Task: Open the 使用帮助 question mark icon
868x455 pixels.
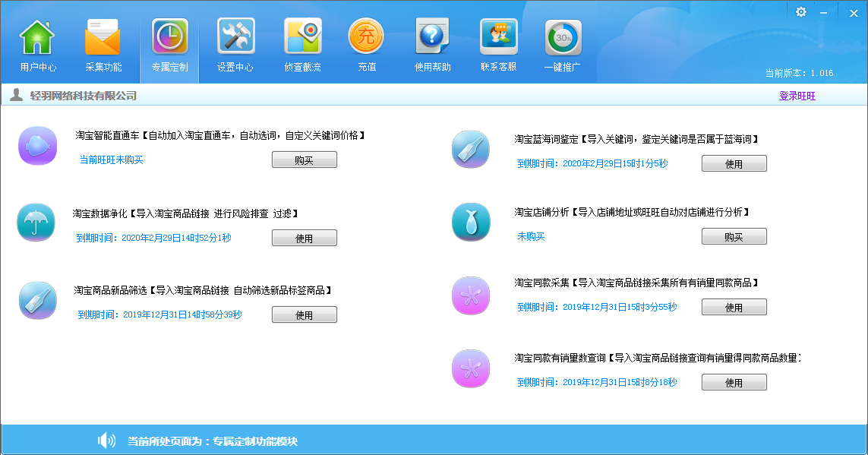Action: (x=432, y=36)
